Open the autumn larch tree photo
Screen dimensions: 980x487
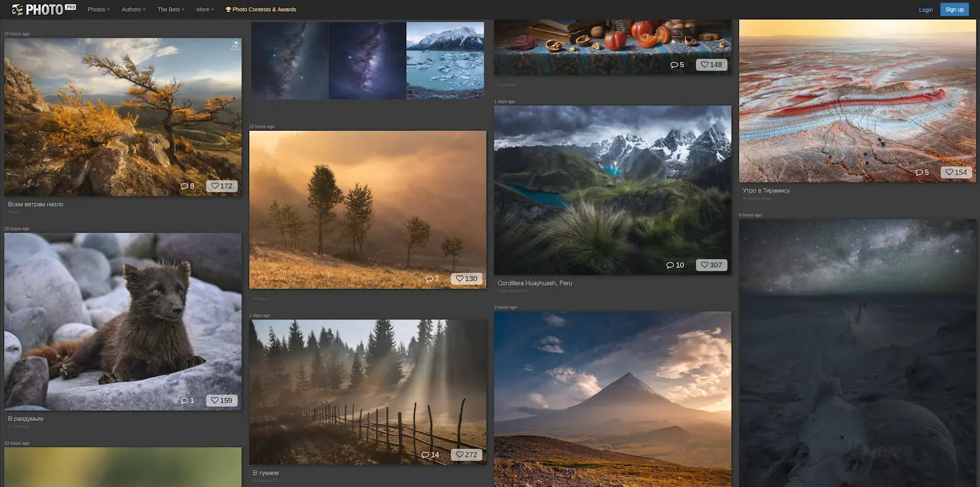coord(122,117)
